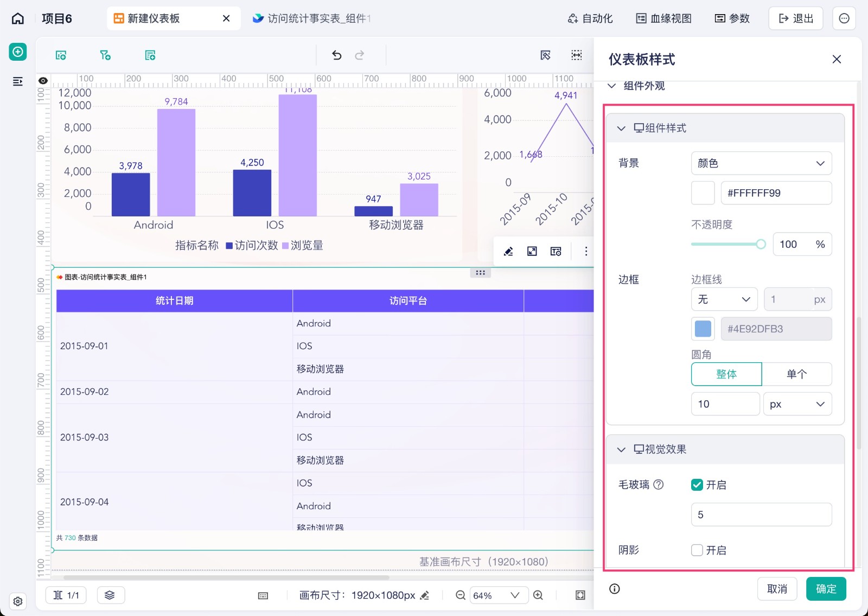This screenshot has width=868, height=616.
Task: Go to home via house icon
Action: (x=18, y=18)
